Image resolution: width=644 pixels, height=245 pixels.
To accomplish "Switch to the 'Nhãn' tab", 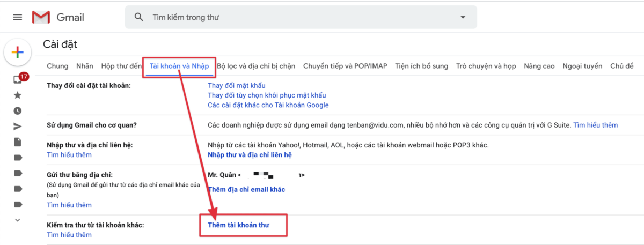I will [x=85, y=66].
